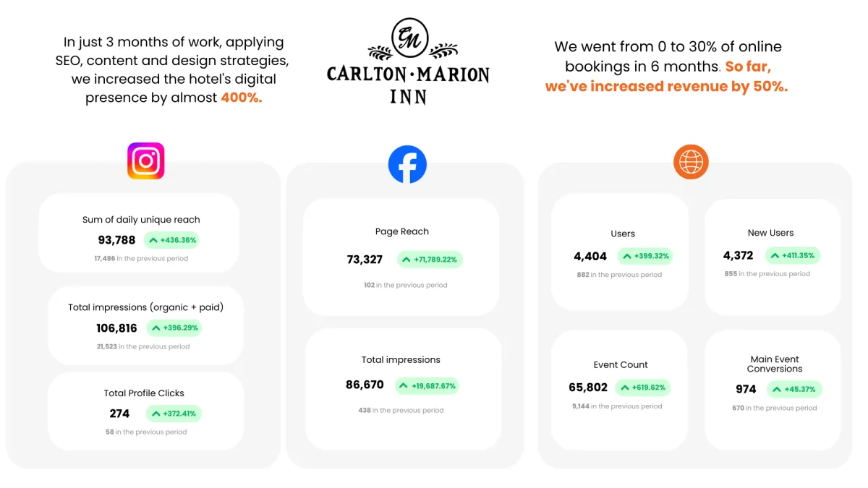Click the orange globe website icon

click(691, 162)
